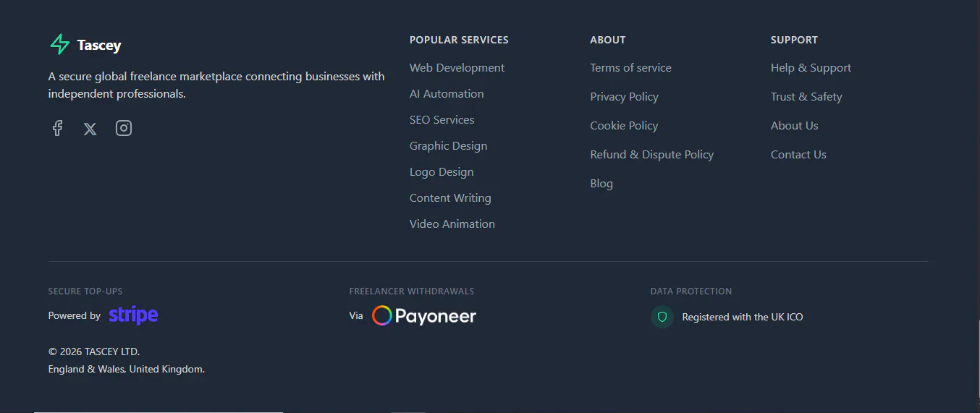This screenshot has width=980, height=413.
Task: Open the Instagram social icon
Action: click(124, 128)
